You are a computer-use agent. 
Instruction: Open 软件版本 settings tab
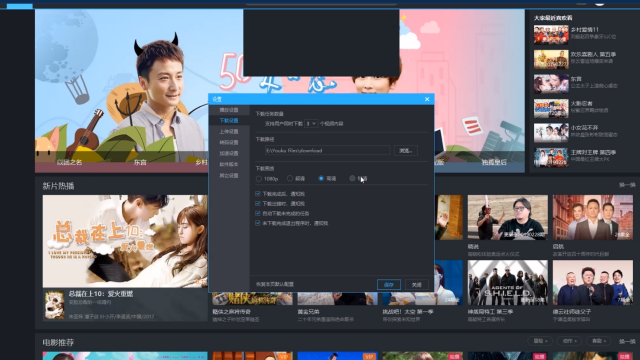pos(229,164)
